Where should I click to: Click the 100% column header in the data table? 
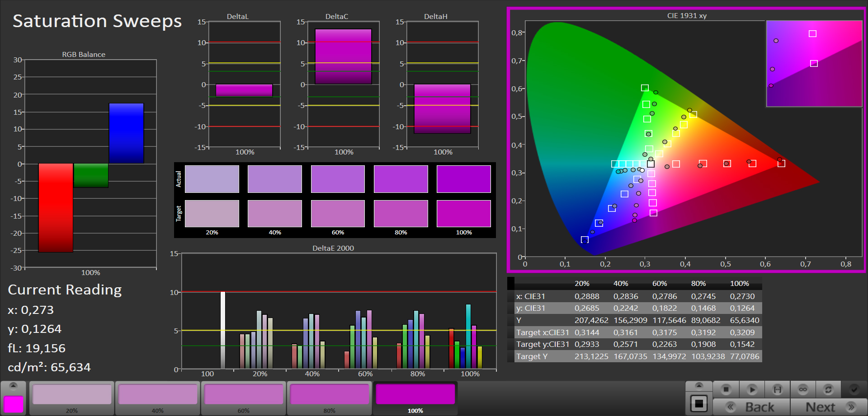click(x=740, y=284)
